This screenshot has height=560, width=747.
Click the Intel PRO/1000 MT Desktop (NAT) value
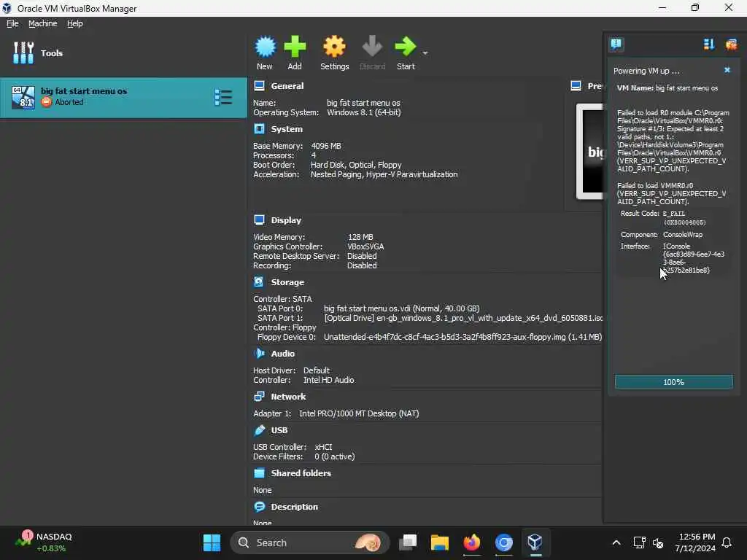coord(359,413)
